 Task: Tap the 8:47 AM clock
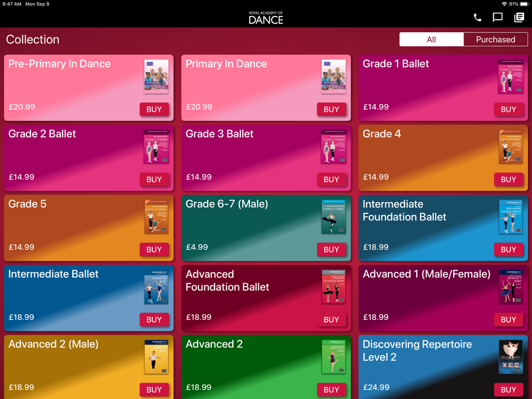pyautogui.click(x=12, y=4)
